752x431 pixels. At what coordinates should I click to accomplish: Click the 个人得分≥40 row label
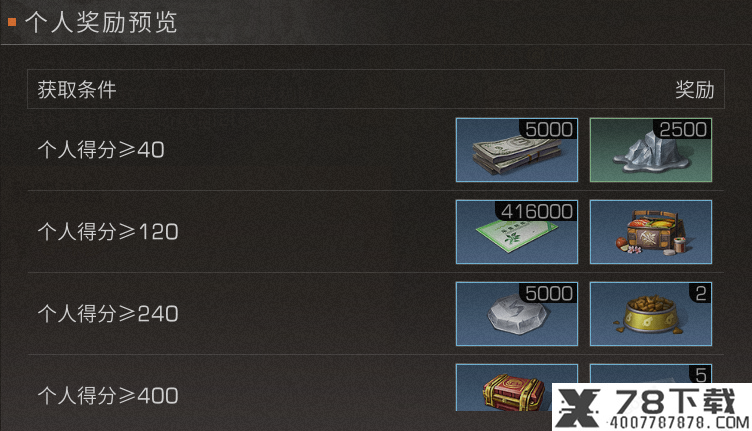click(x=101, y=150)
